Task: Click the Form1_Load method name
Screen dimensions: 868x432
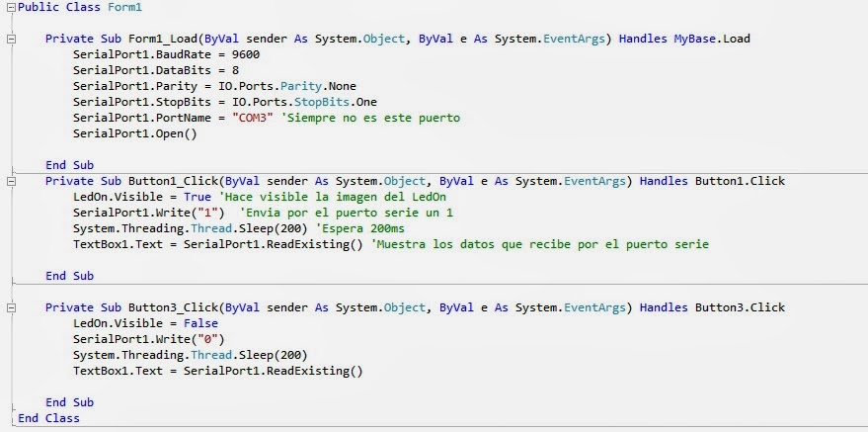Action: (163, 39)
